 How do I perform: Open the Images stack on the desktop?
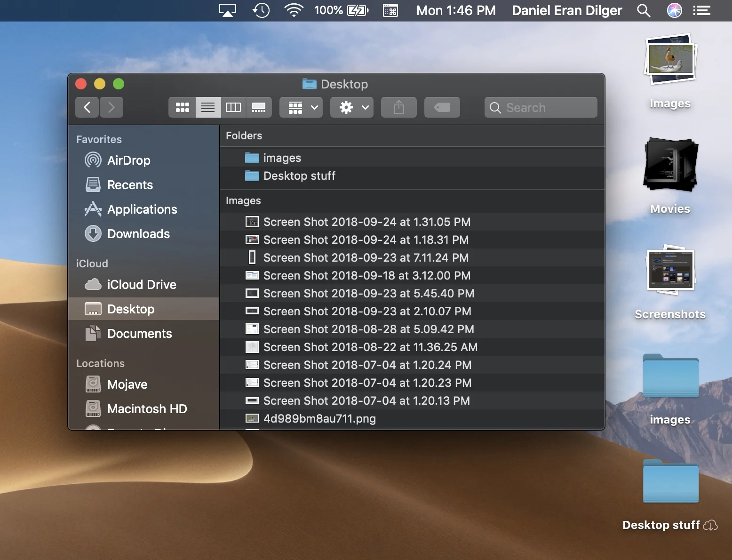[x=670, y=59]
